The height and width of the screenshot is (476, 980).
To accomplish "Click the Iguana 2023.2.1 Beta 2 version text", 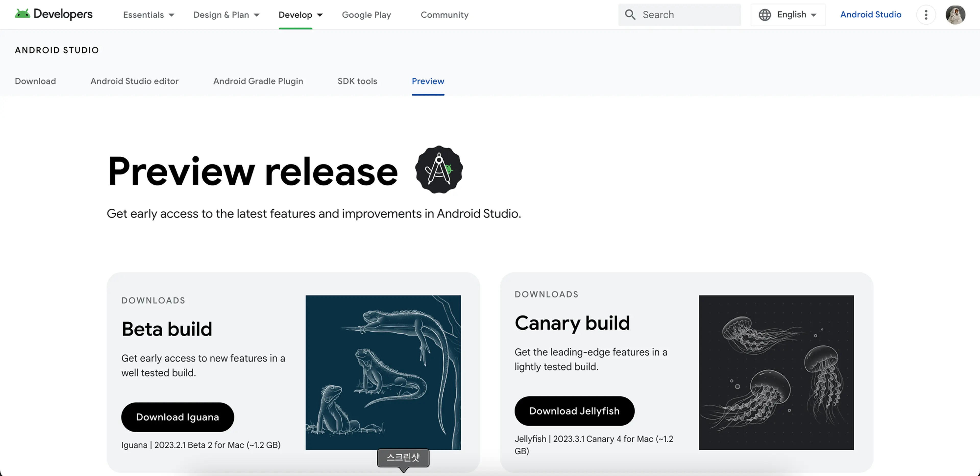I will pyautogui.click(x=201, y=445).
